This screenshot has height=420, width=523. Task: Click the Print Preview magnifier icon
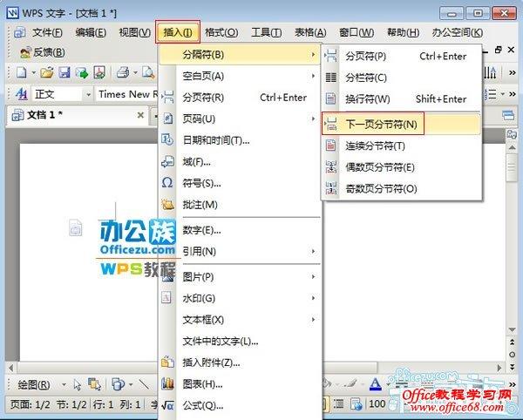[145, 72]
